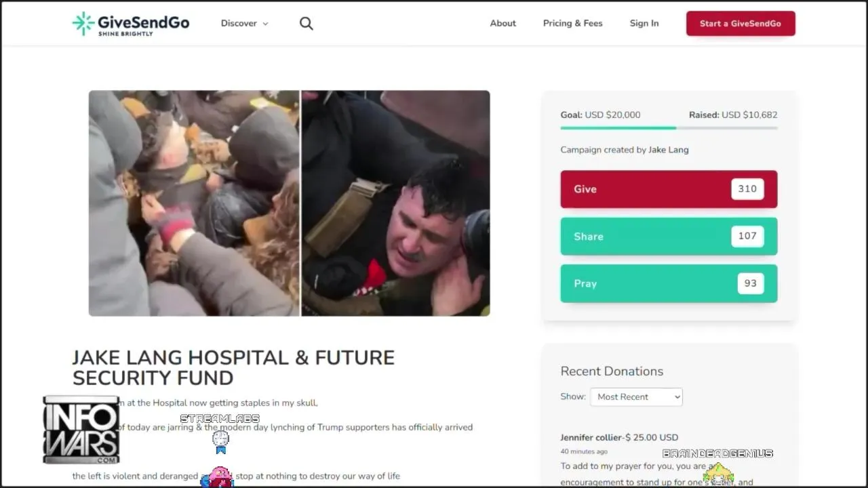Click the GiveSendGo starburst logo icon

[83, 23]
